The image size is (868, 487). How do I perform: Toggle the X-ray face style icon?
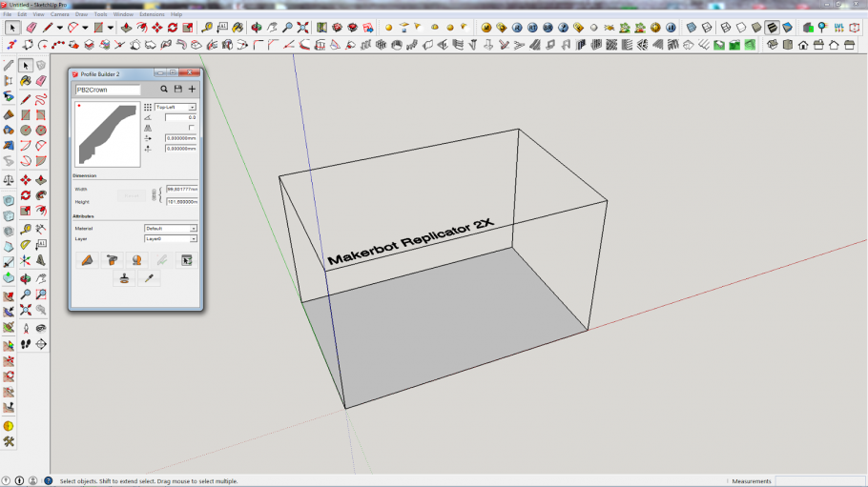692,28
